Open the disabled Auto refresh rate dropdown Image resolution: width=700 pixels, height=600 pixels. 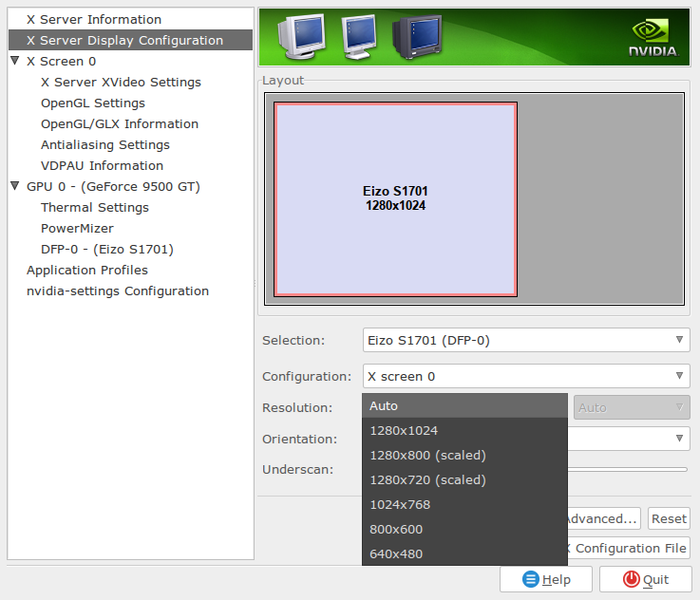pos(632,407)
